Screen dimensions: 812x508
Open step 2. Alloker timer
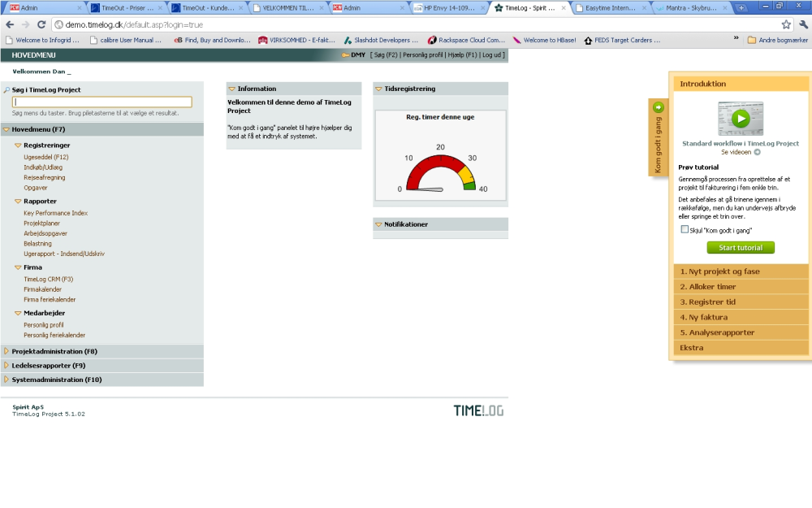coord(741,287)
